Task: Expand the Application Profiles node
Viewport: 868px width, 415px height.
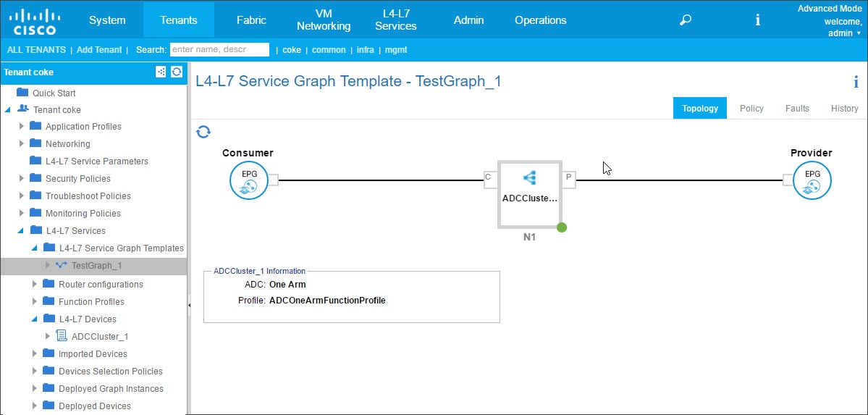Action: tap(22, 126)
